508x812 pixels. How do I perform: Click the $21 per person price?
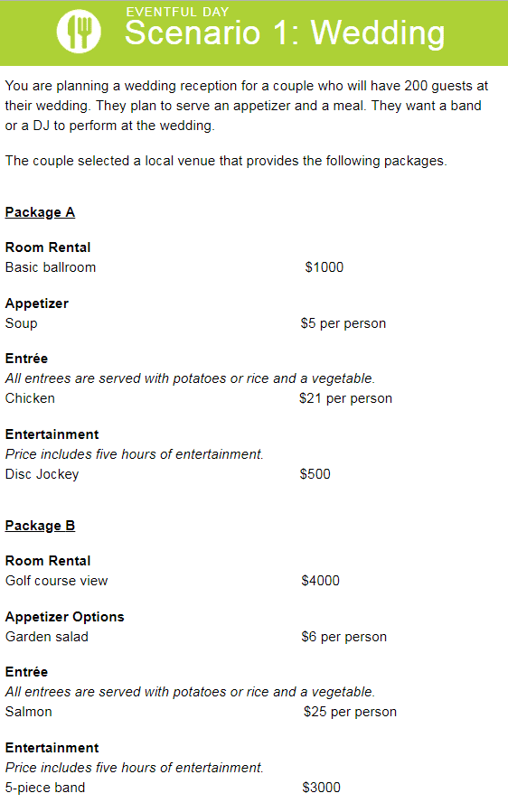[346, 398]
